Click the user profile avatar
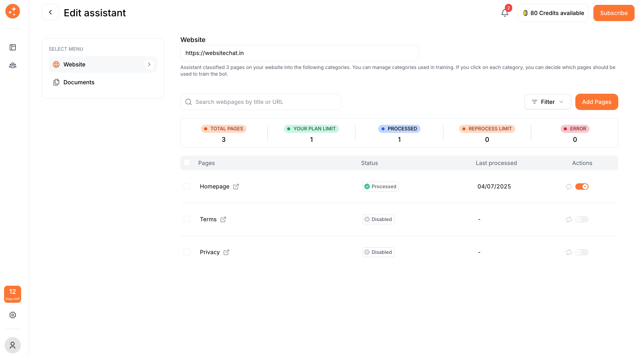644x356 pixels. 12,345
